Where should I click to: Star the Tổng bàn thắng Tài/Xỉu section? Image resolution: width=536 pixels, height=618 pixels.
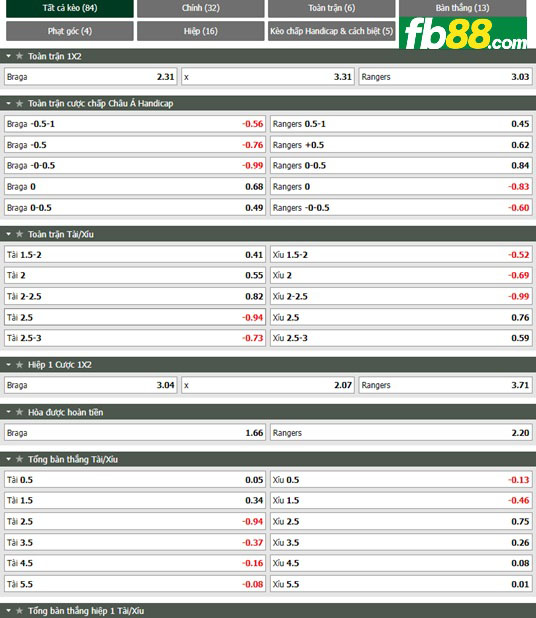19,460
